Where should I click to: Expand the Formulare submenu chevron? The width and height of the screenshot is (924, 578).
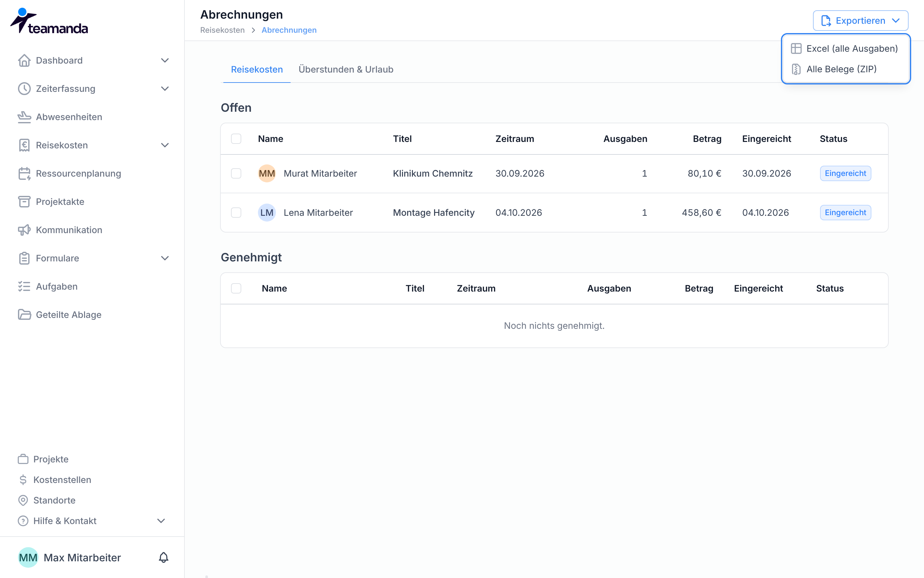pyautogui.click(x=165, y=258)
